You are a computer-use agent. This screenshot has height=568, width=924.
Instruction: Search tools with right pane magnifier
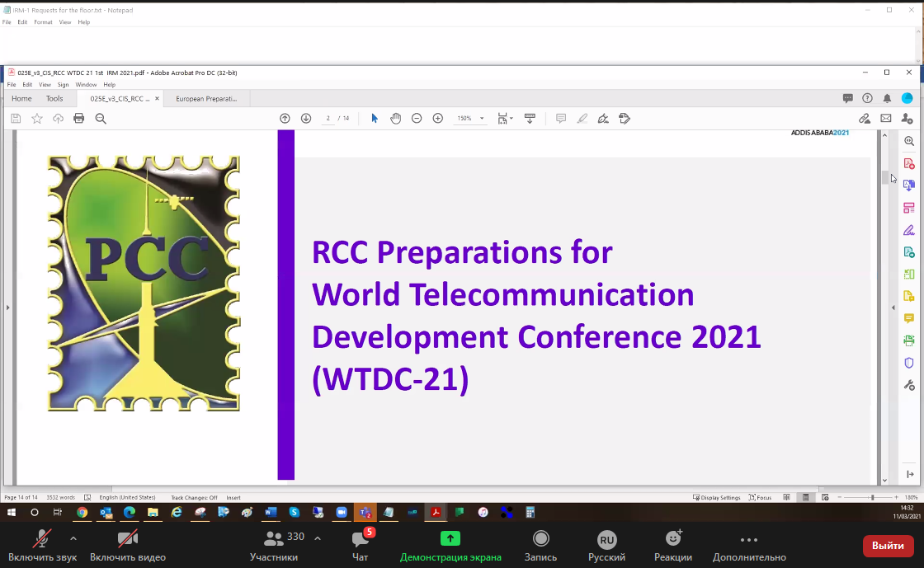[x=909, y=141]
